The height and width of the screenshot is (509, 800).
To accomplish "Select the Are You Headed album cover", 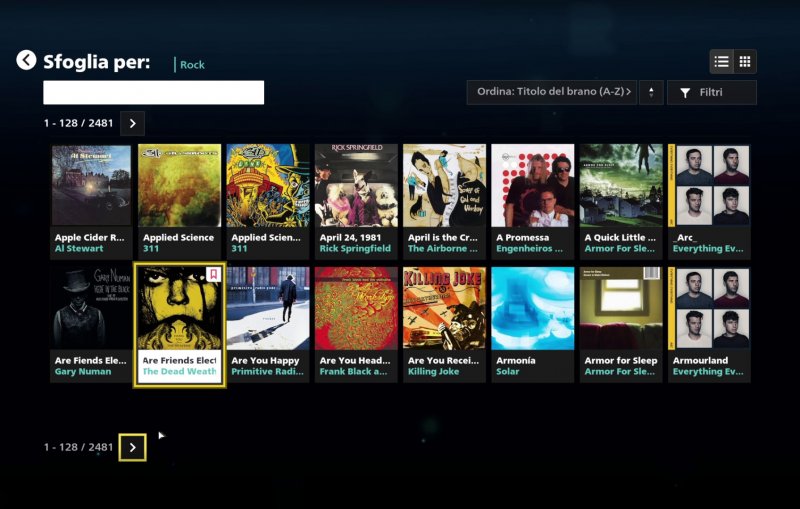I will [356, 308].
